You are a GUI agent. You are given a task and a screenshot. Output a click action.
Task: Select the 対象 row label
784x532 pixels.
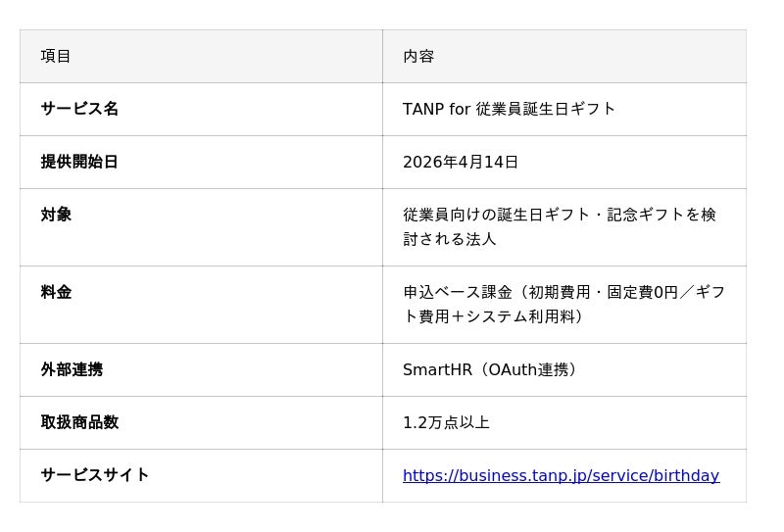[x=56, y=215]
